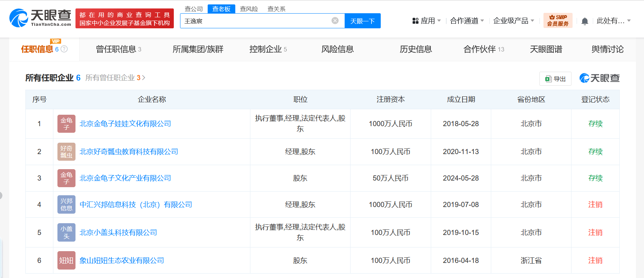
Task: Click the help question mark icon
Action: point(64,49)
